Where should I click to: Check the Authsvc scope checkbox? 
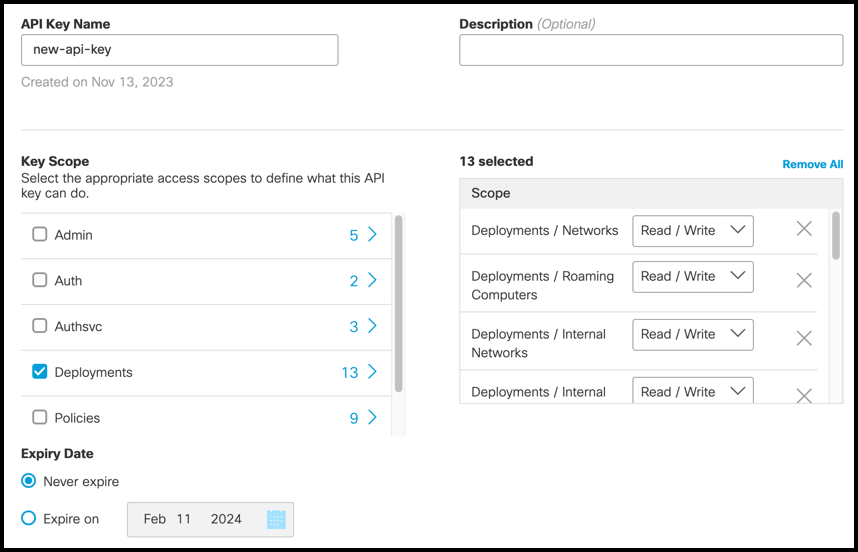pos(40,326)
